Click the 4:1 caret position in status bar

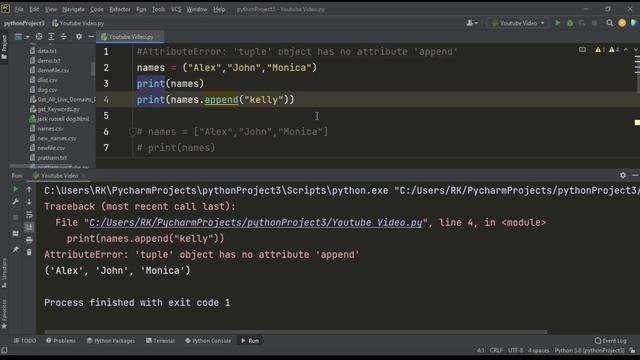pyautogui.click(x=481, y=351)
